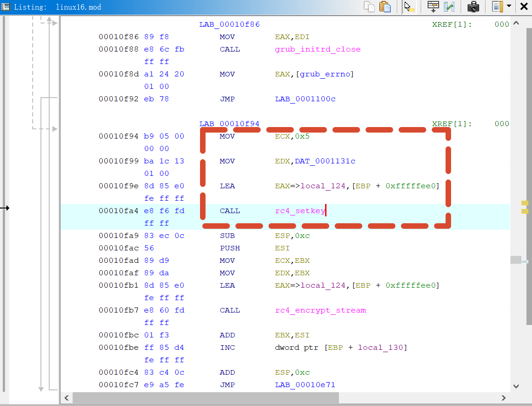Select address 00010fbc

[119, 335]
